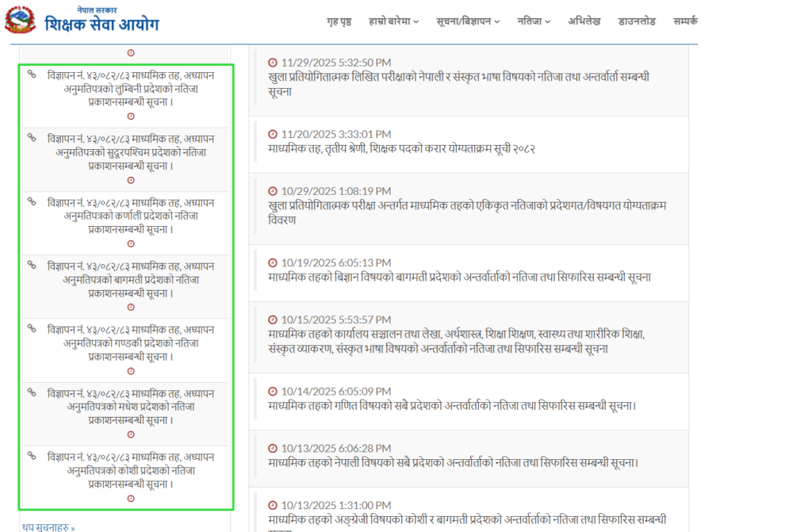
Task: Click the clock icon beside 11/29/2025 5:32:50 PM
Action: [273, 63]
